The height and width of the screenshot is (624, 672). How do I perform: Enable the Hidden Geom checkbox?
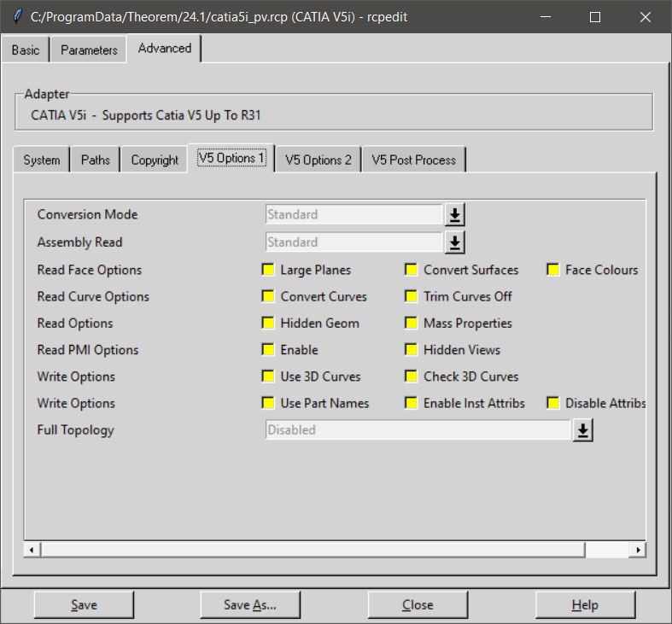[268, 323]
